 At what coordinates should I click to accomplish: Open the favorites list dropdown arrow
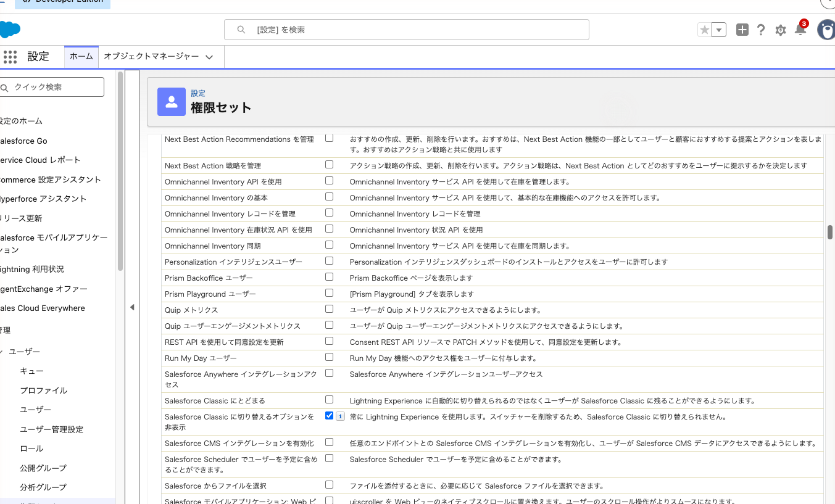[719, 30]
